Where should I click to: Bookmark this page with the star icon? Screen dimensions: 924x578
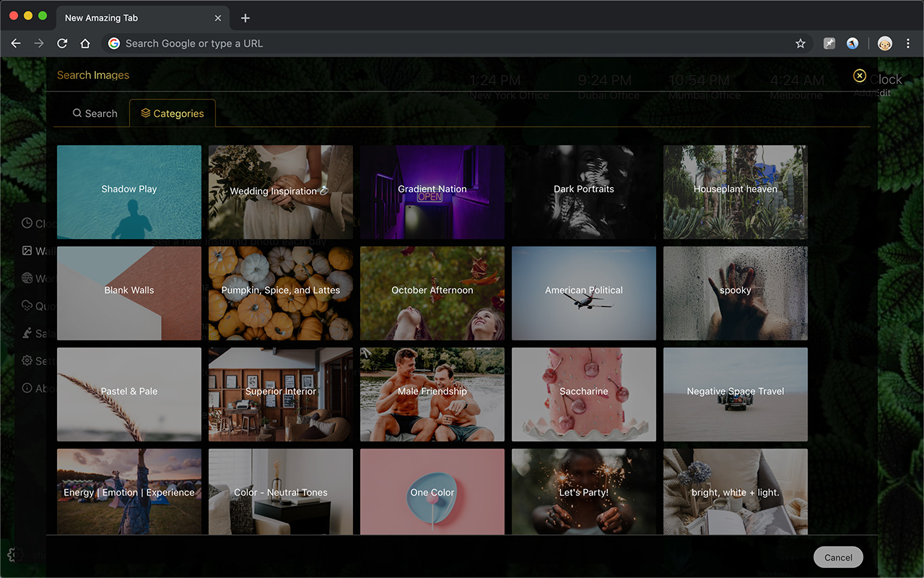click(x=801, y=43)
